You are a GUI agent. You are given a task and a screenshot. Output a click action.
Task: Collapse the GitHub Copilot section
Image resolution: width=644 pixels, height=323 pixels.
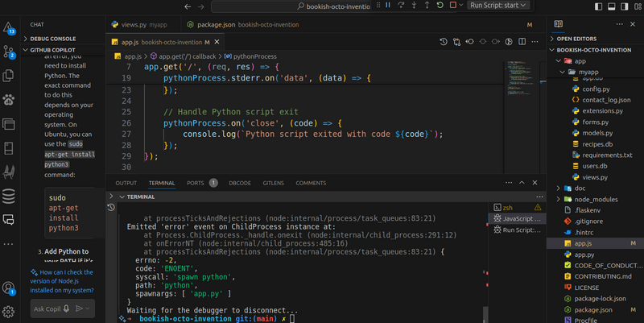click(52, 50)
